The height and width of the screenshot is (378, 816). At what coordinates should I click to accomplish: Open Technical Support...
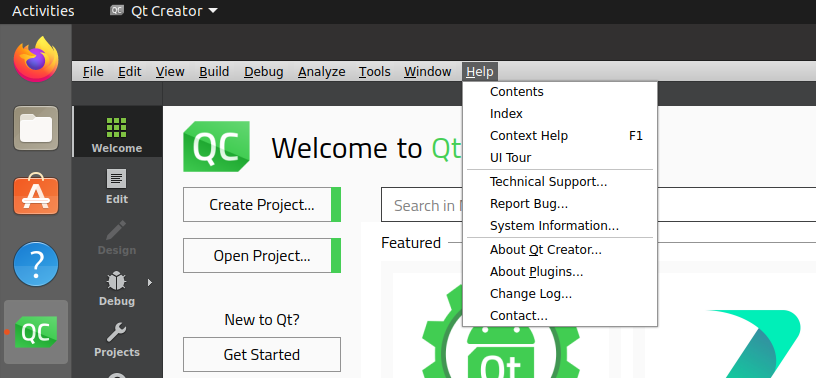(560, 182)
